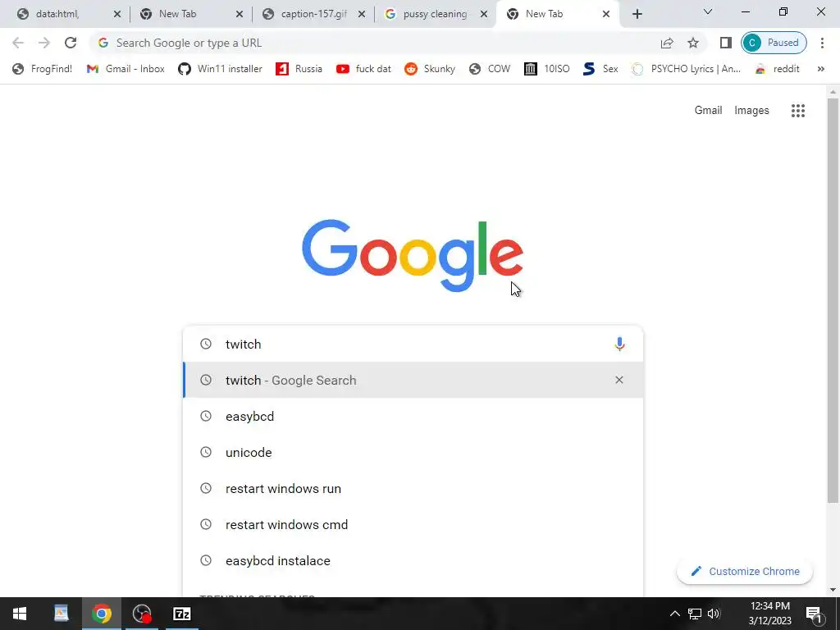Viewport: 840px width, 630px height.
Task: Open the taskbar clock showing 12:34 PM
Action: pos(769,614)
